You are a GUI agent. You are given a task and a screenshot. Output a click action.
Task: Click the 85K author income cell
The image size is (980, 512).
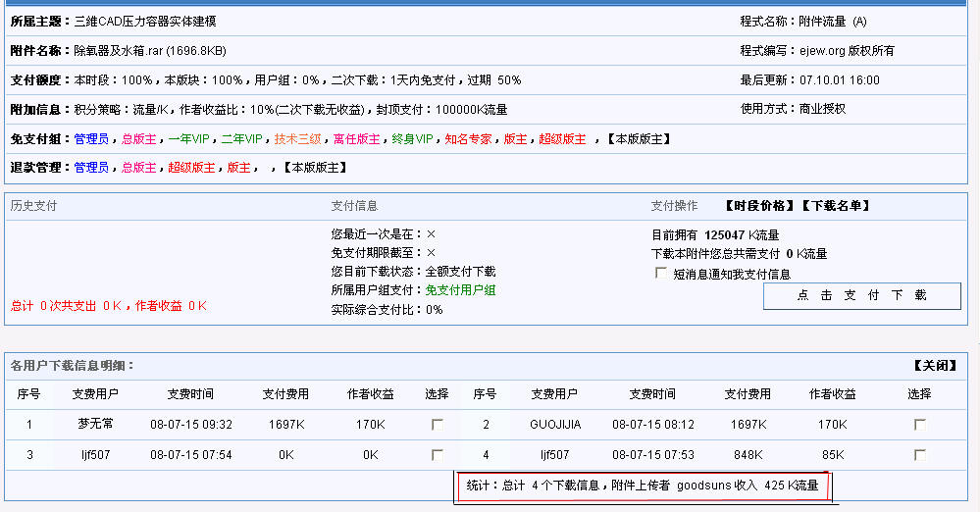coord(833,454)
